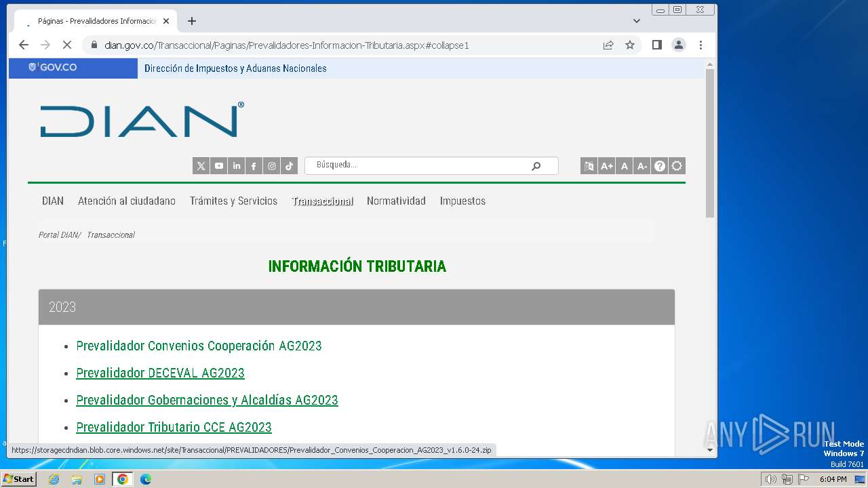Open the Transaccional menu
This screenshot has width=868, height=488.
pos(322,201)
